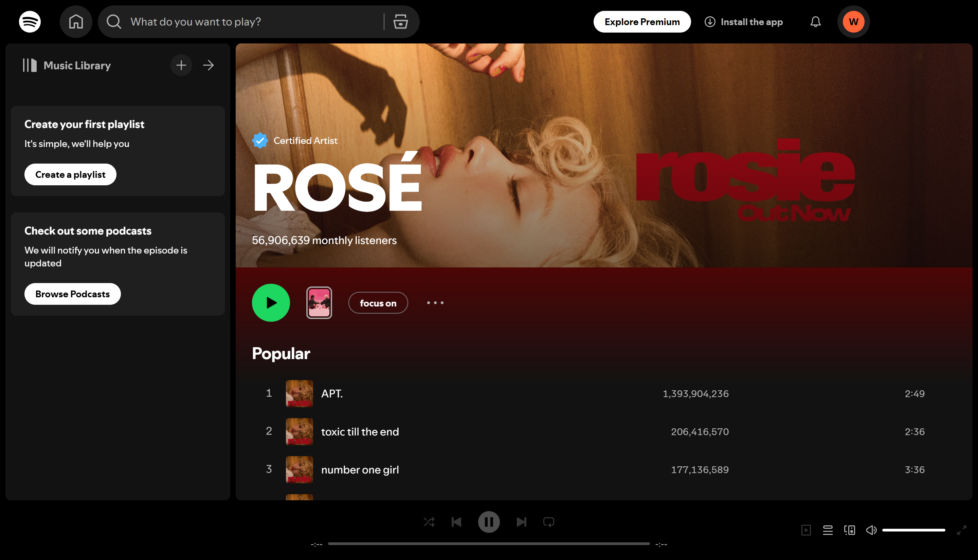Open the queue panel icon
The height and width of the screenshot is (560, 978).
click(x=828, y=530)
